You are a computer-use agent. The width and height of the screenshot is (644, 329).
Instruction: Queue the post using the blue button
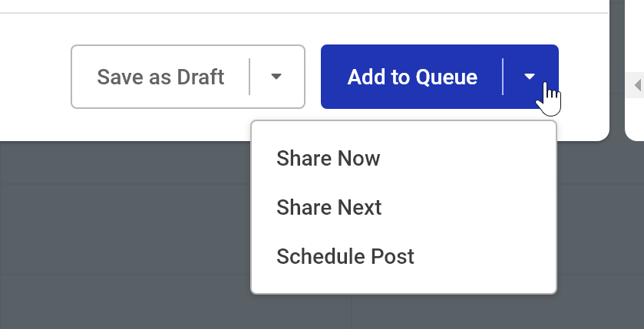pos(412,77)
